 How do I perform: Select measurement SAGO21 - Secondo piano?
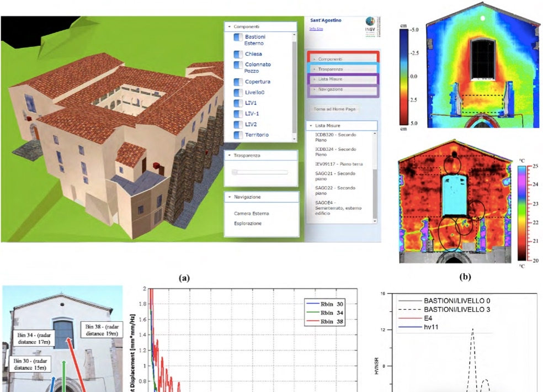[335, 176]
